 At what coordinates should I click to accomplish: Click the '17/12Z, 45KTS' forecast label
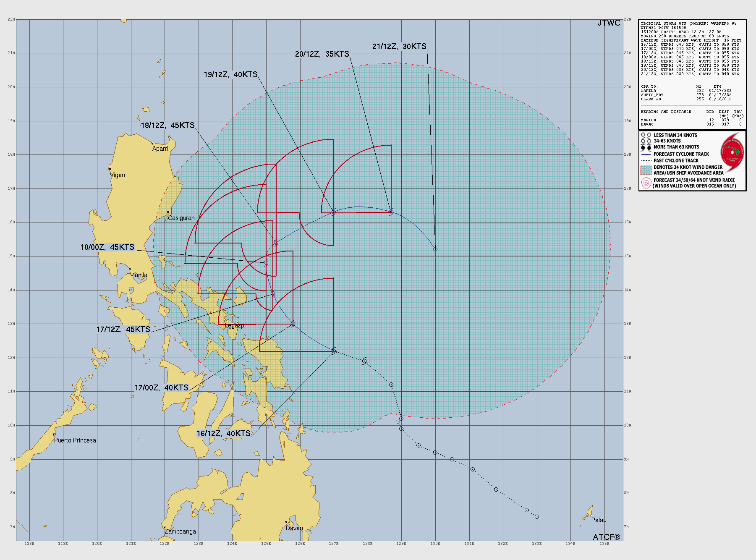(123, 330)
